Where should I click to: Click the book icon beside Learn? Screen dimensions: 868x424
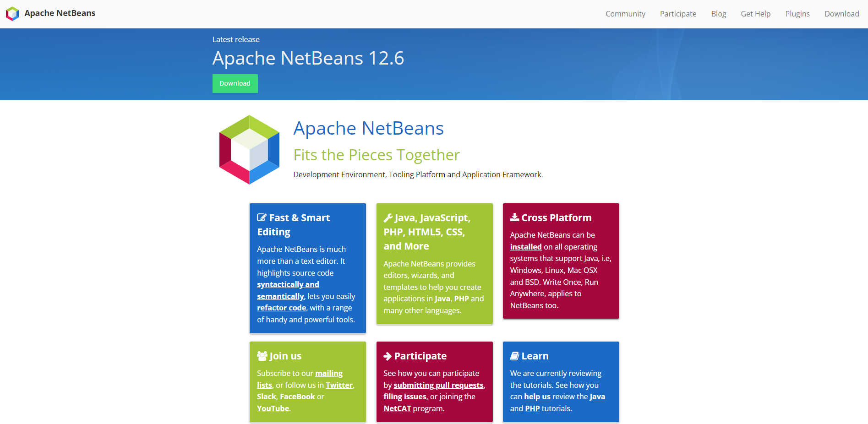tap(515, 356)
